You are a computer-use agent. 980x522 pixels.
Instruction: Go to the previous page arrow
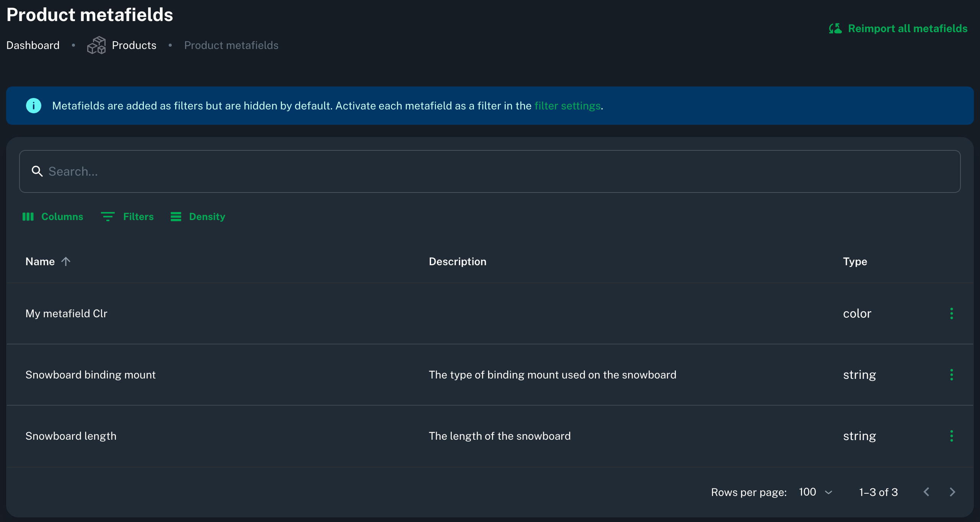pos(926,492)
